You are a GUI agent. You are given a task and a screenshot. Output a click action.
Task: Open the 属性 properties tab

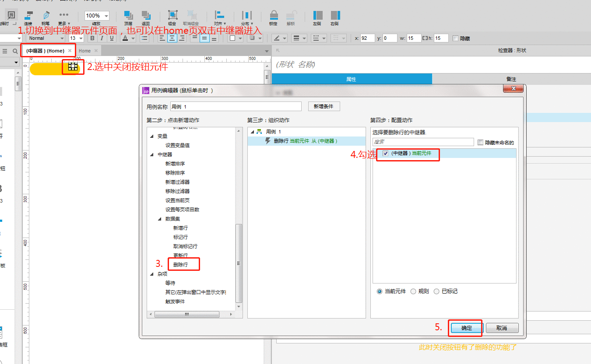point(352,79)
